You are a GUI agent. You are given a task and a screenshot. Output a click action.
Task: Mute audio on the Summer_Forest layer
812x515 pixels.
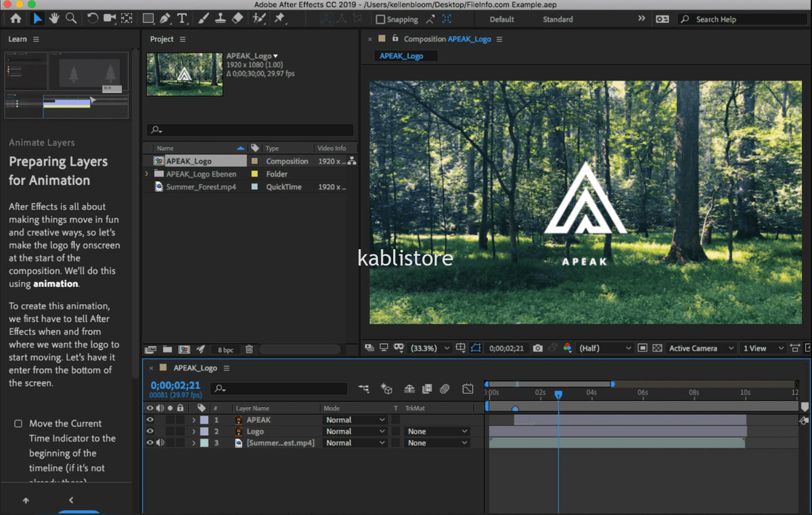(159, 442)
